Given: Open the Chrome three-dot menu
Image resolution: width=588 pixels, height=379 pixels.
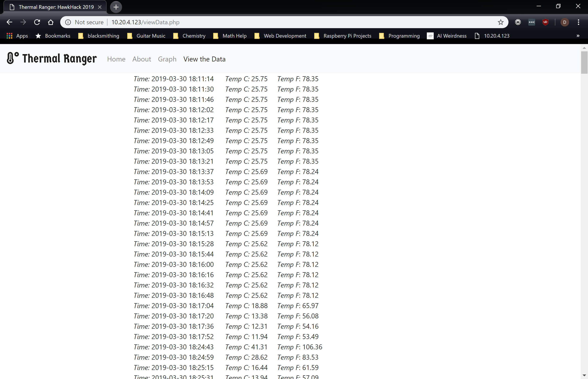Looking at the screenshot, I should click(x=578, y=22).
